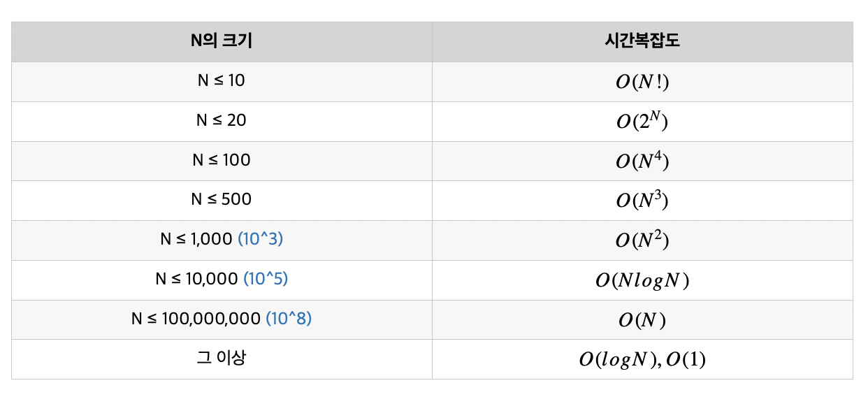Select the 'N ≤ 10' cell
Screen dimensions: 868x397
(222, 81)
